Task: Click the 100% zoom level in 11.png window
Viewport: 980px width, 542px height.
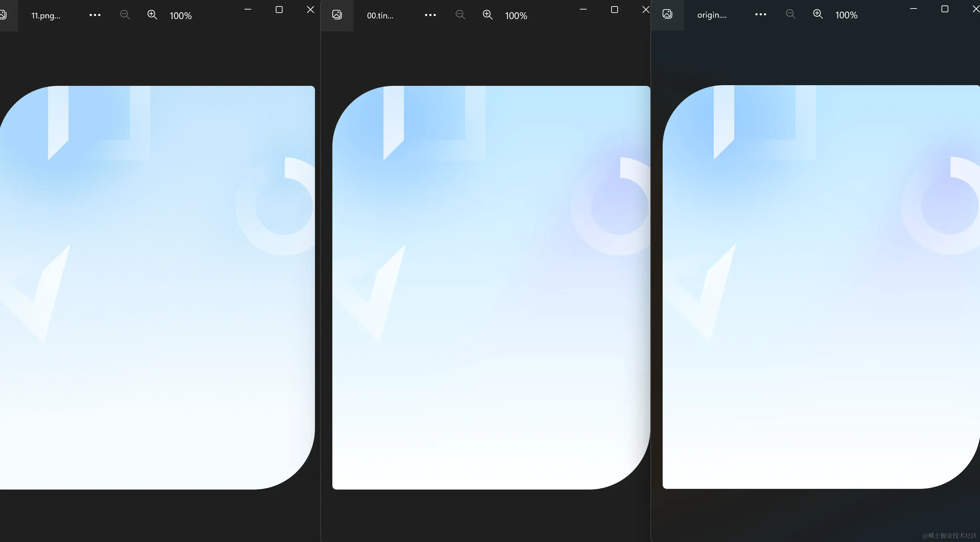Action: pos(181,16)
